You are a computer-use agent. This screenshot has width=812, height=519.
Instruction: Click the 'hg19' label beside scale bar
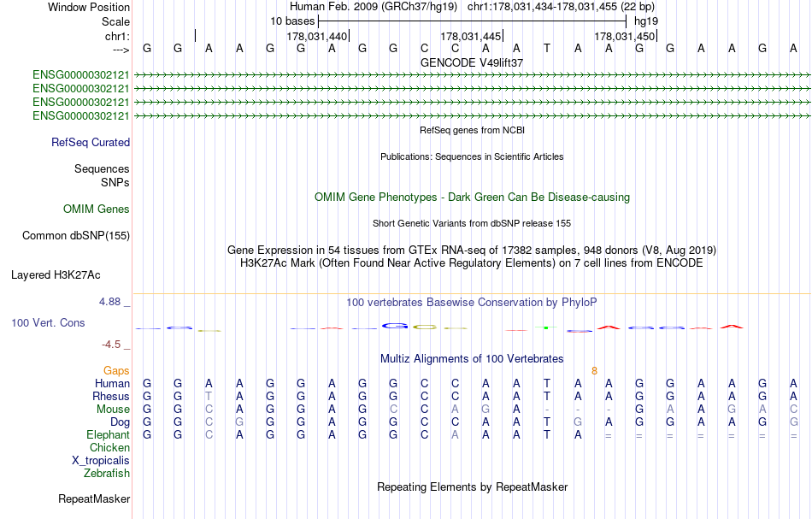pos(646,21)
